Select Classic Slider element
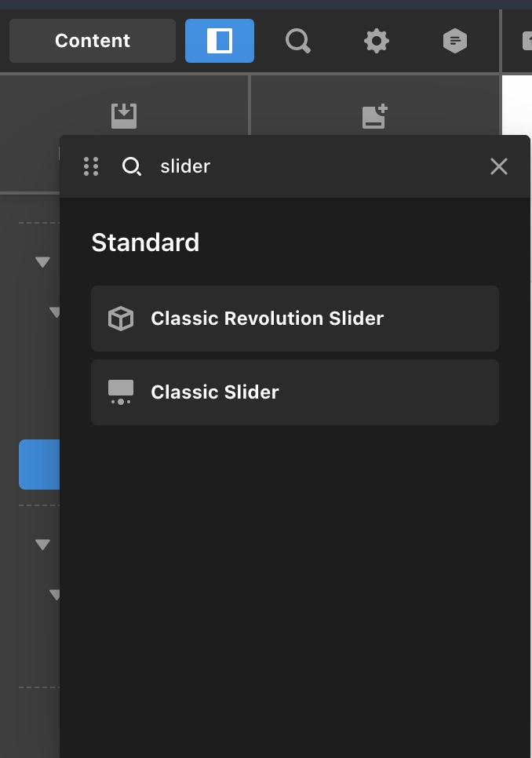 click(295, 392)
